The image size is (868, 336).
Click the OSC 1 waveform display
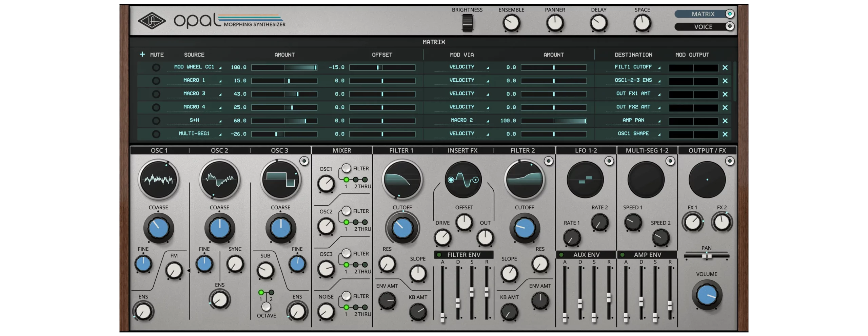click(158, 179)
